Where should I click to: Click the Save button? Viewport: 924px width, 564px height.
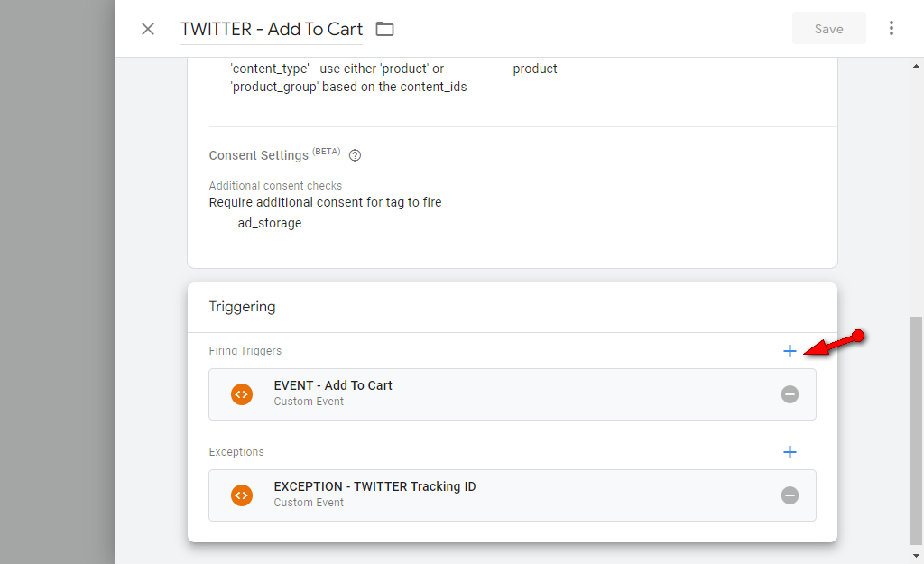tap(828, 29)
